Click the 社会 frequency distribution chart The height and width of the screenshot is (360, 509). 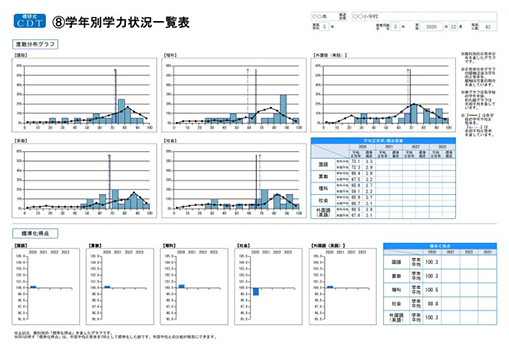click(234, 181)
